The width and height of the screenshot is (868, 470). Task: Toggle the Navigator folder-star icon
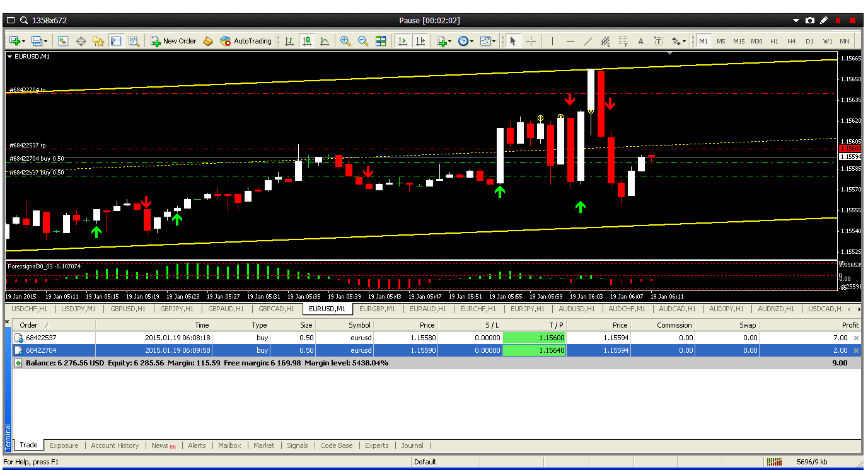tap(98, 41)
